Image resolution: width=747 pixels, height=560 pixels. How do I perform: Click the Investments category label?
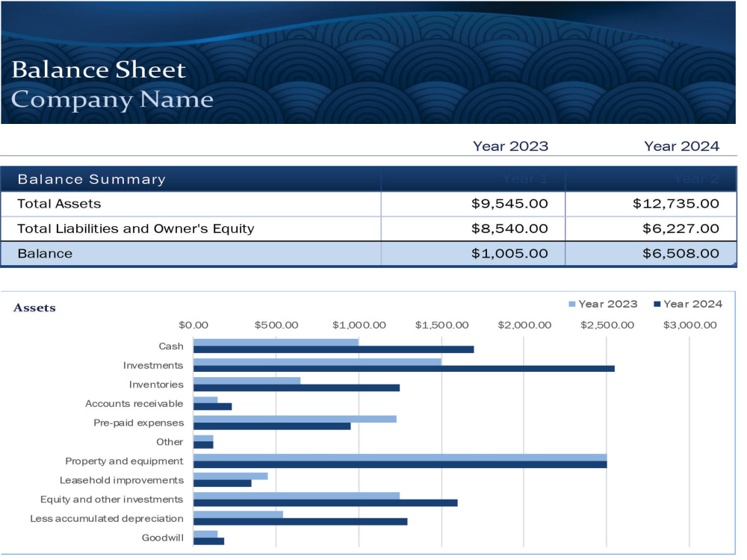(153, 365)
